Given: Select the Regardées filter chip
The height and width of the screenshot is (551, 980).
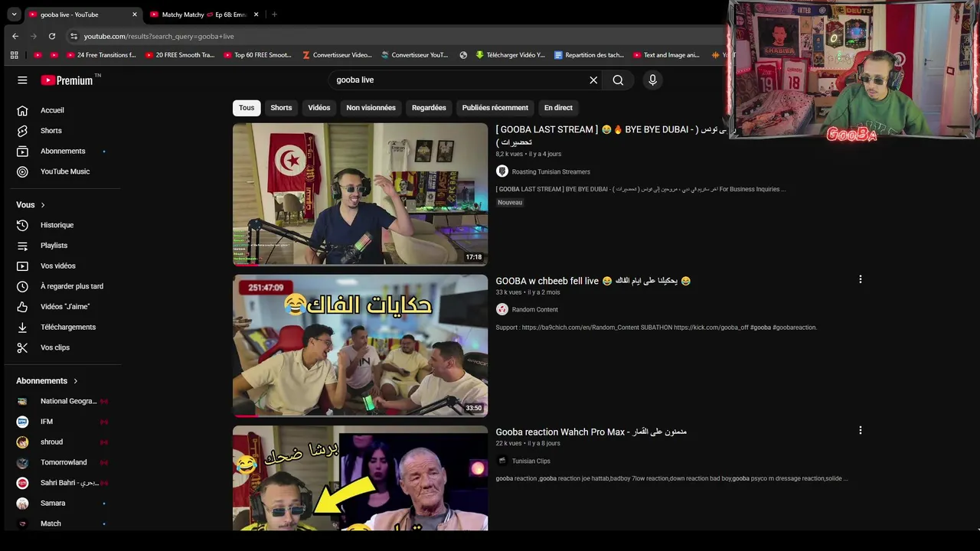Looking at the screenshot, I should pos(429,108).
